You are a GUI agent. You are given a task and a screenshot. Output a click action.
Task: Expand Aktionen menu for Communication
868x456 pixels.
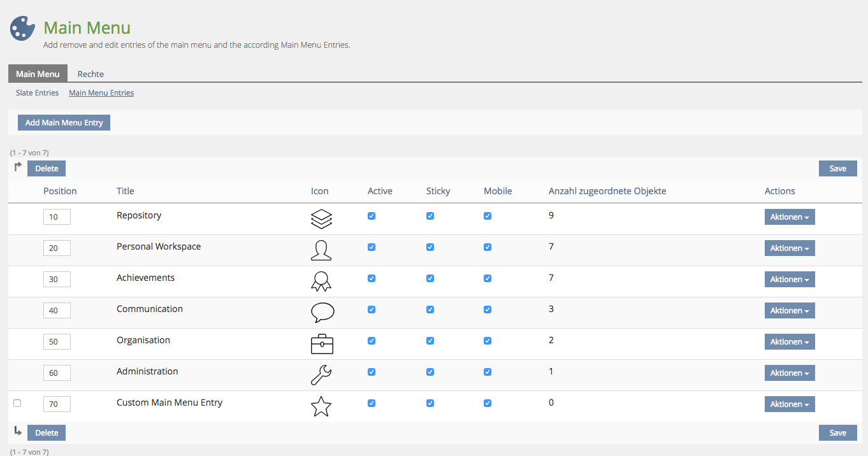790,311
